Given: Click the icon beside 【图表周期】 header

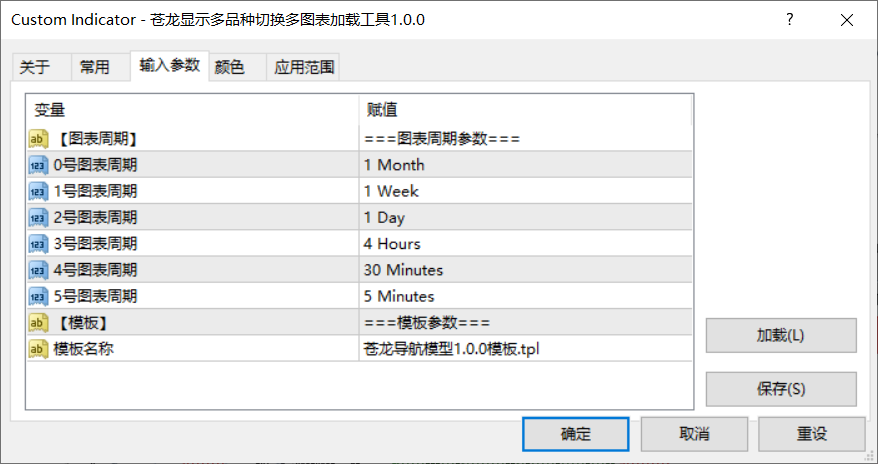Looking at the screenshot, I should click(38, 139).
